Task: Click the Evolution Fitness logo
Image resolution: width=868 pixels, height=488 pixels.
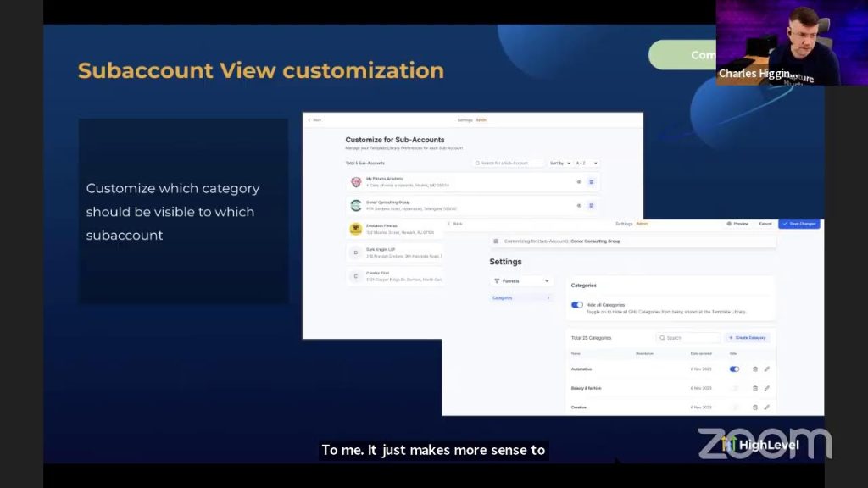Action: click(356, 229)
